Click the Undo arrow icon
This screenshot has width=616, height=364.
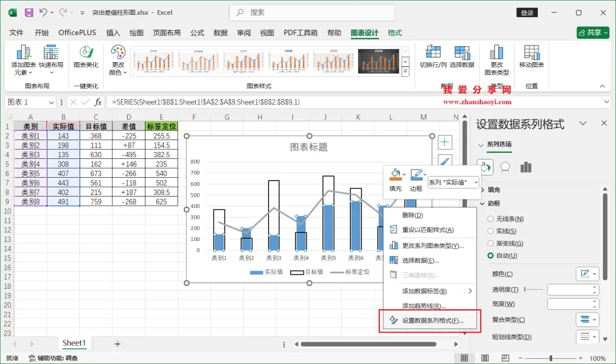[x=43, y=13]
